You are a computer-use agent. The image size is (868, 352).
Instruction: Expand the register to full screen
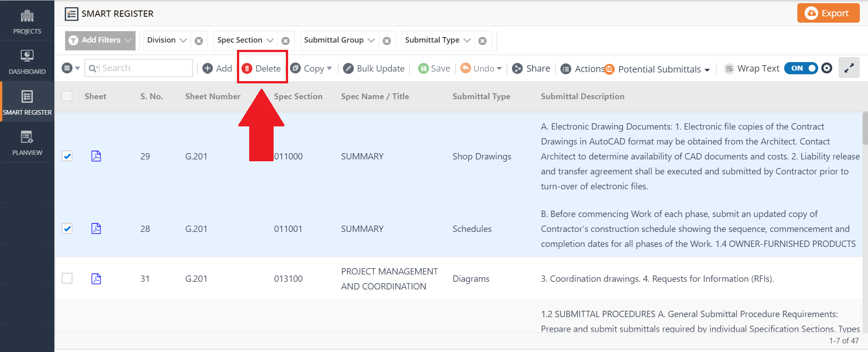click(849, 68)
